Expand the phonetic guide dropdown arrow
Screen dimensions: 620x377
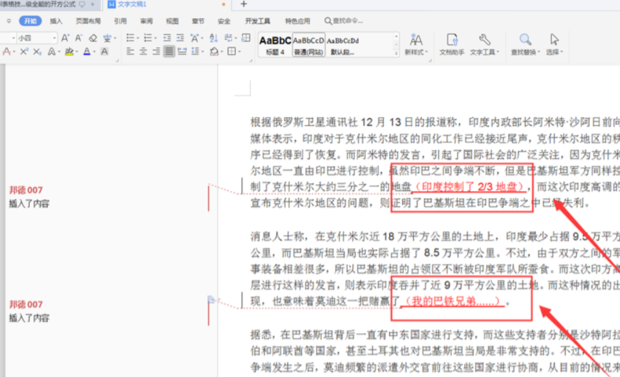click(x=115, y=38)
